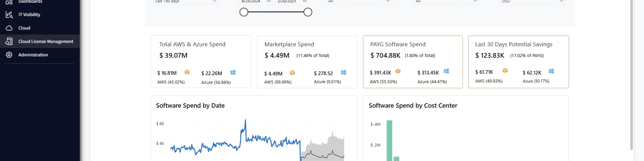
Task: Click the Dashboards grid icon in sidebar
Action: pos(9,2)
